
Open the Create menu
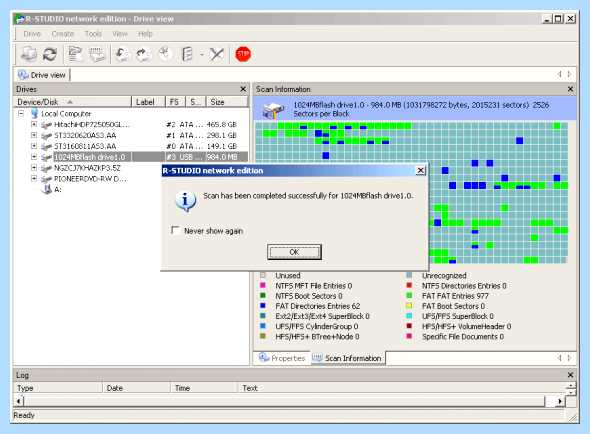[62, 34]
